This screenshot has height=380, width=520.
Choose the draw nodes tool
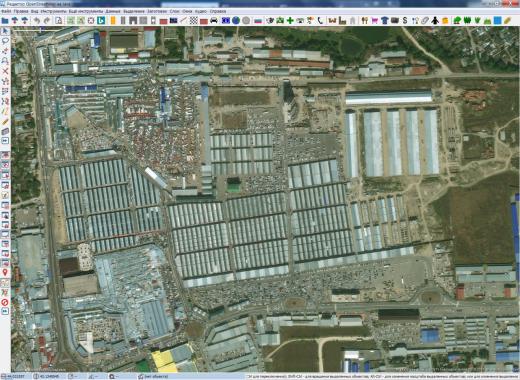5,51
